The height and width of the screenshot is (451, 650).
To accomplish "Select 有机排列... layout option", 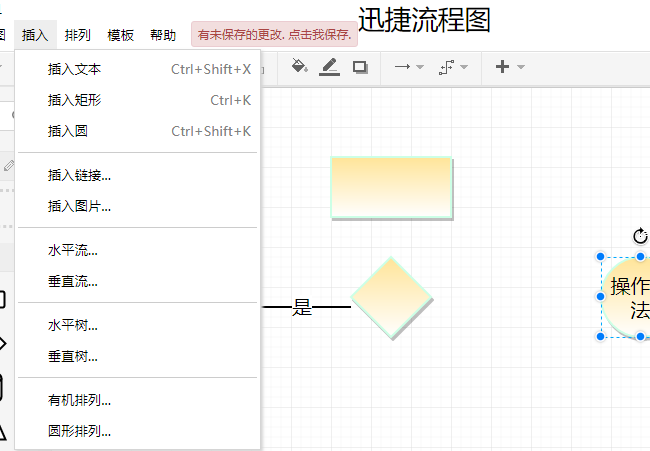I will (138, 400).
